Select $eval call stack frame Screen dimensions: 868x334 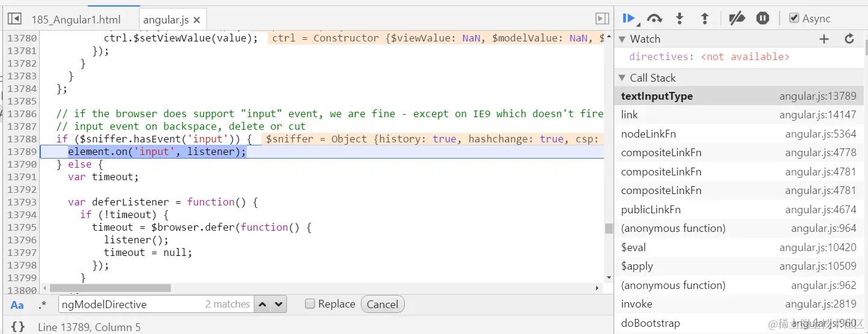pyautogui.click(x=739, y=247)
